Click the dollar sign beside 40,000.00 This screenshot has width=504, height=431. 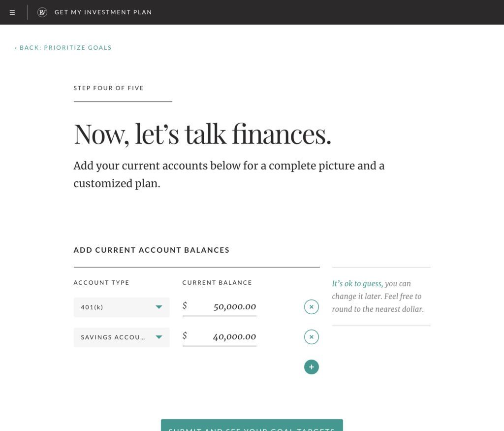185,336
